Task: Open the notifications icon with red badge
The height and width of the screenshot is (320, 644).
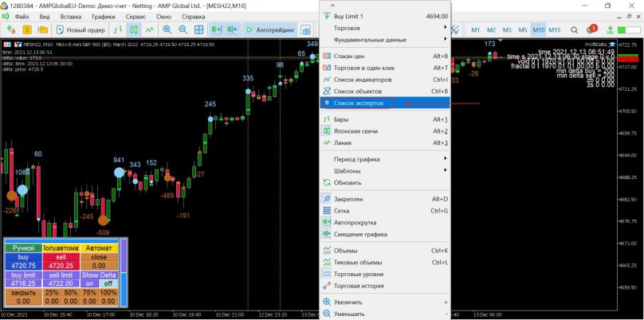Action: point(591,30)
